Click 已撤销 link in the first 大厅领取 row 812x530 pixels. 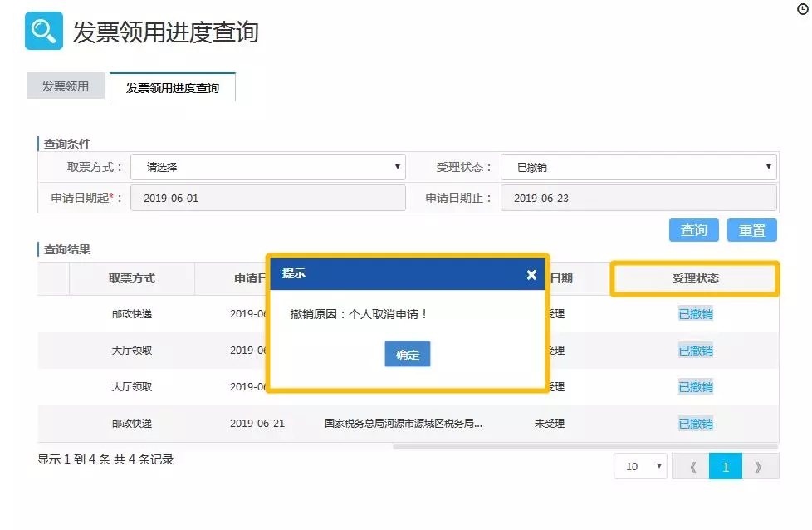(x=696, y=351)
